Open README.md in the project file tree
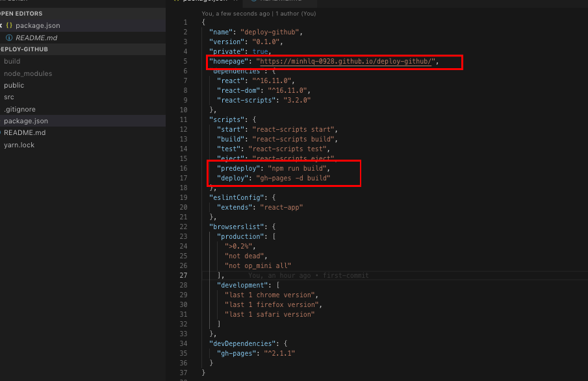Screen dimensions: 588x381 (24, 132)
